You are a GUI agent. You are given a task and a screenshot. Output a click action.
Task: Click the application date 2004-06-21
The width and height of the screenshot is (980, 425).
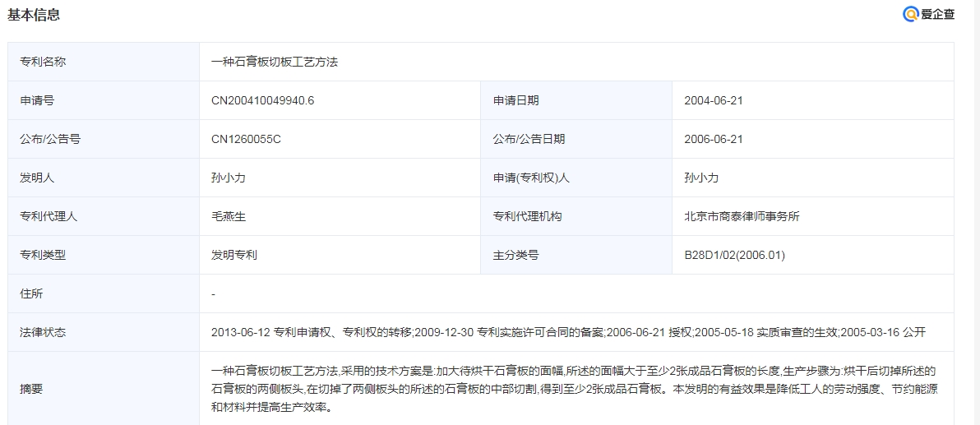[713, 100]
